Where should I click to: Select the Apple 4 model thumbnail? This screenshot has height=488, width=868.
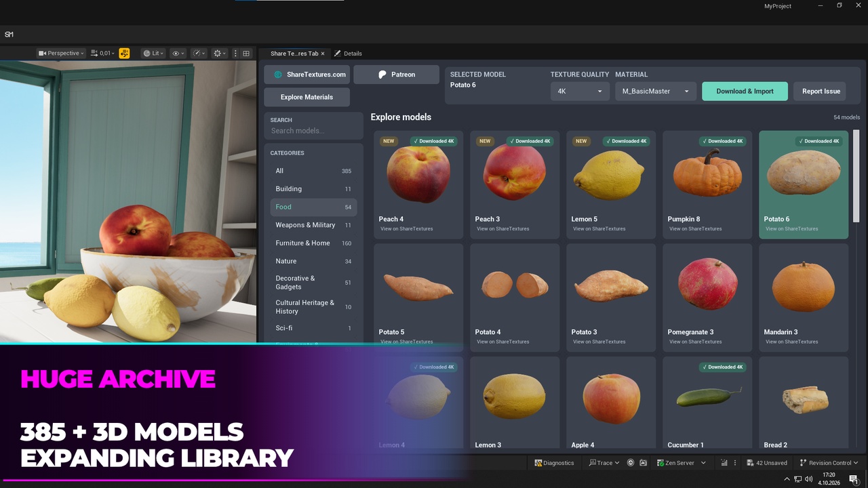pyautogui.click(x=611, y=396)
